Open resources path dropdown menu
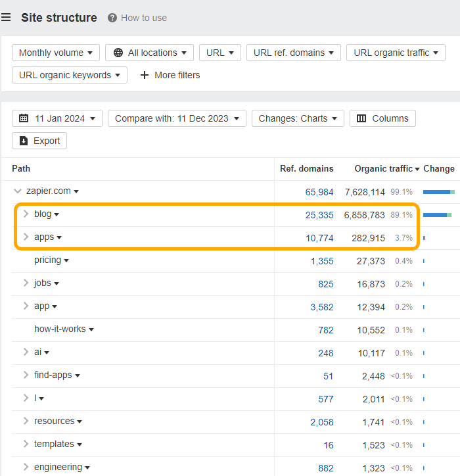The width and height of the screenshot is (460, 476). pos(80,421)
